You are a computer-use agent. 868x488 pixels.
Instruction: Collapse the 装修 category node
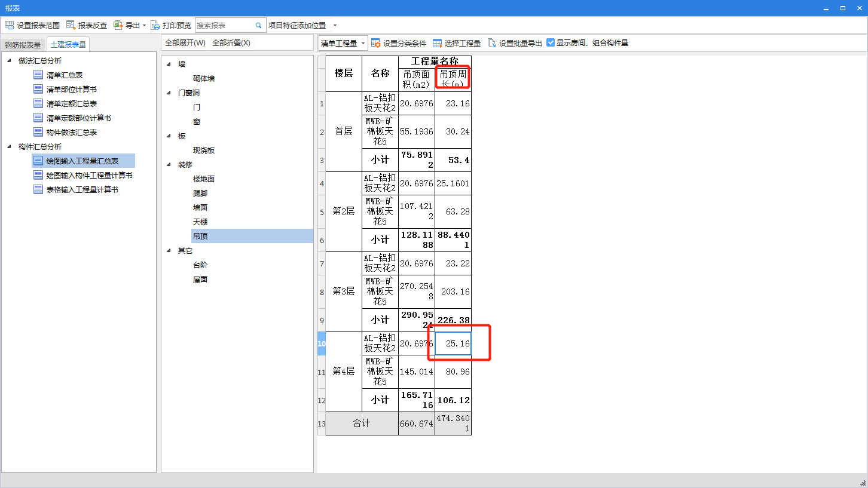[169, 164]
